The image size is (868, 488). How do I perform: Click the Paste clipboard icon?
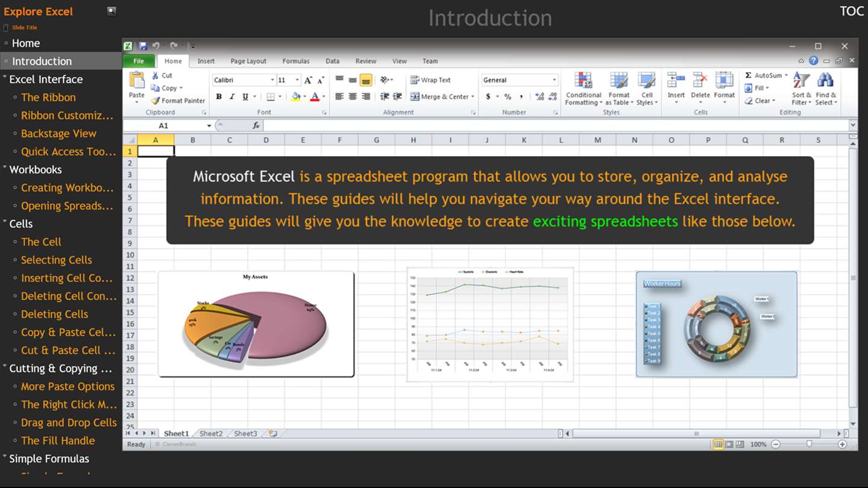(x=137, y=80)
